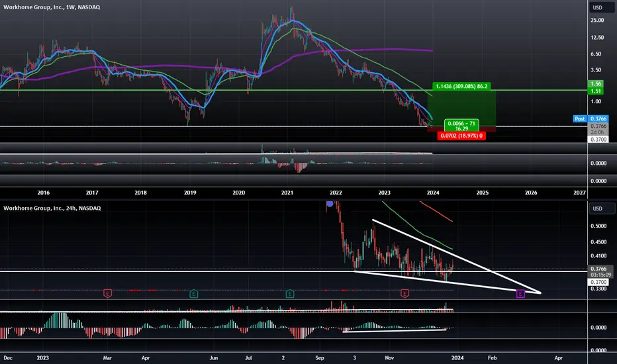Select the green 1.51 price label on axis
Viewport: 617px width, 364px height.
(598, 91)
